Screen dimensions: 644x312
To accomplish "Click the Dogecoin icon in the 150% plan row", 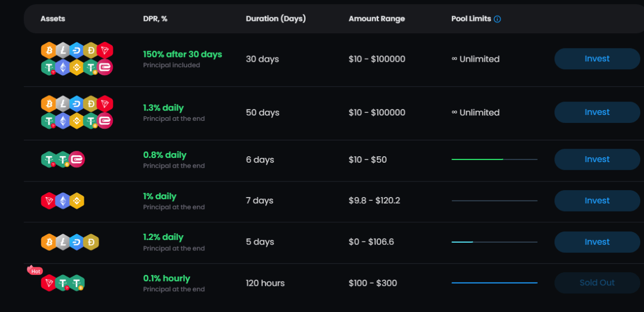I will 91,50.
